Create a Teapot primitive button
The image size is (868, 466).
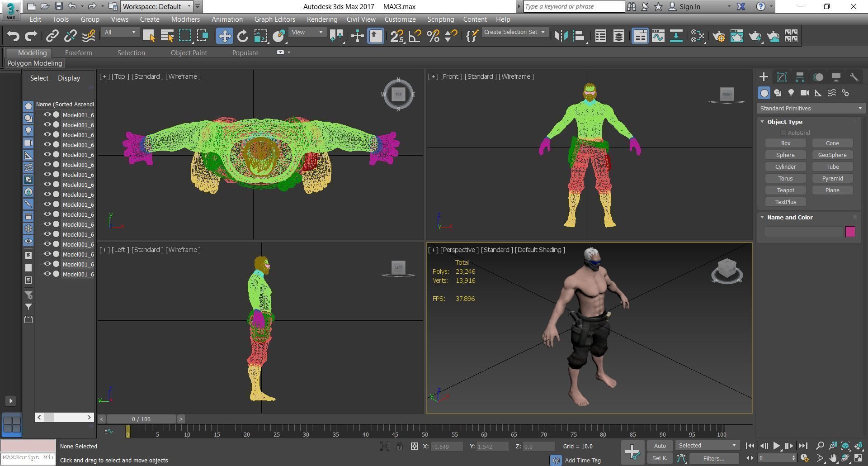coord(785,190)
